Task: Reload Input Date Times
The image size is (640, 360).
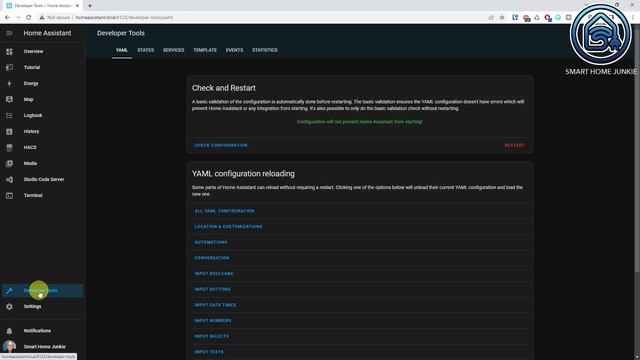Action: (x=215, y=305)
